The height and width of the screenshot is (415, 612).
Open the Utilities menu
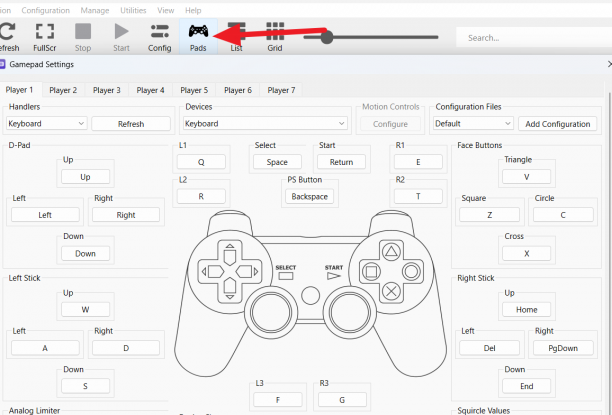pos(133,11)
